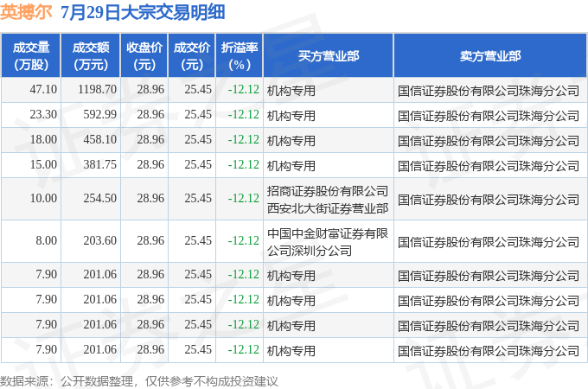Click seller 国信证券 in the 203.60 row
The height and width of the screenshot is (389, 588).
click(489, 242)
